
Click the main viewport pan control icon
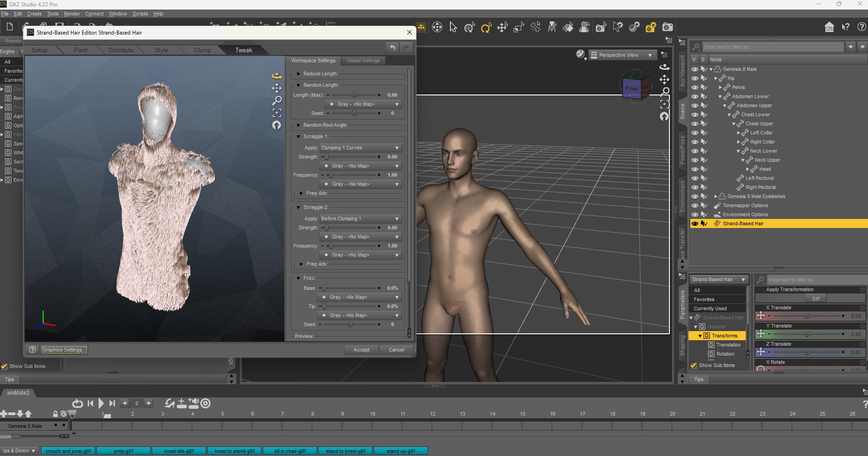(664, 79)
